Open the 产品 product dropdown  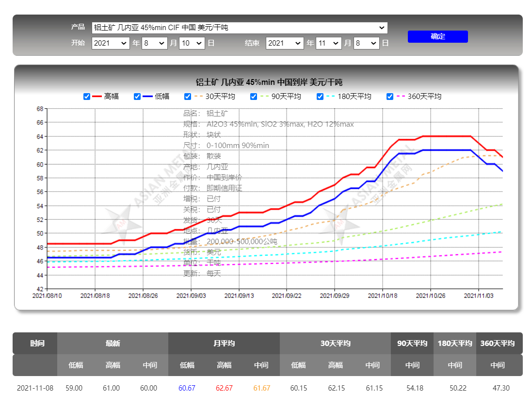point(240,28)
